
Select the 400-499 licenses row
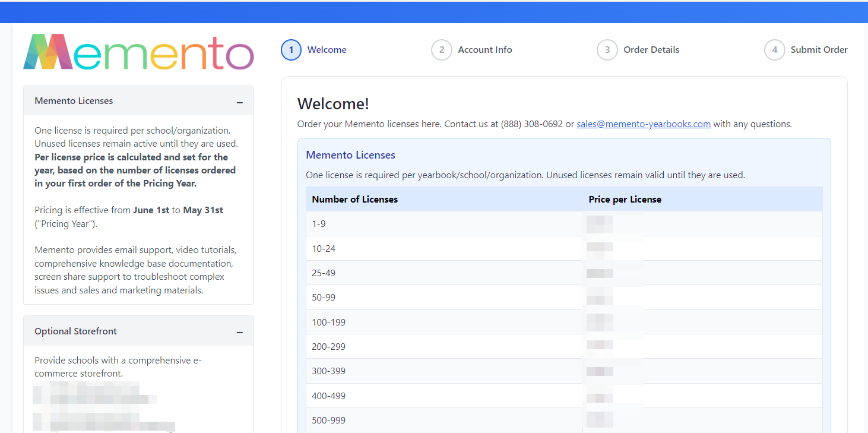(564, 396)
